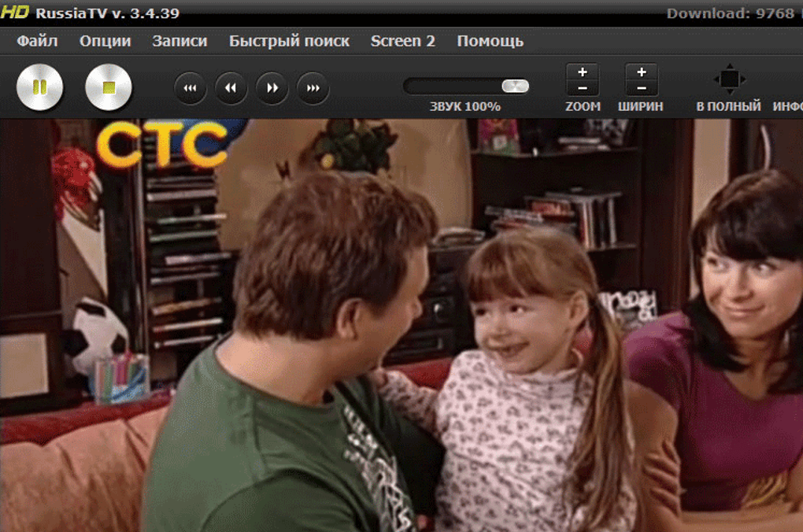Click the В ПОЛНЫЙ label text

tap(729, 106)
